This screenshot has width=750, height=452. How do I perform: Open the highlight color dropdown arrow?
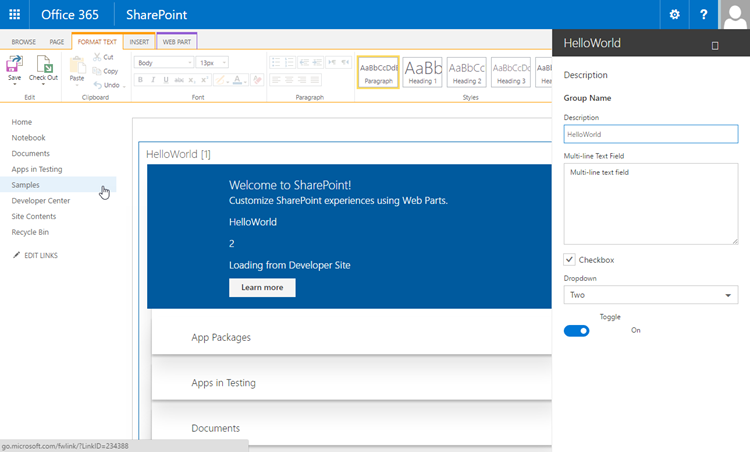click(228, 82)
